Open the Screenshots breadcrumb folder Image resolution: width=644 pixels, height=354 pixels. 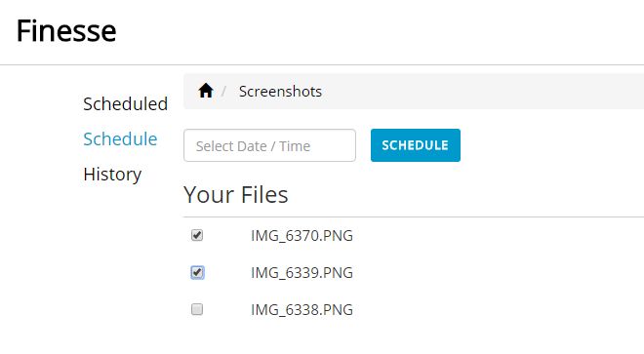(x=280, y=91)
